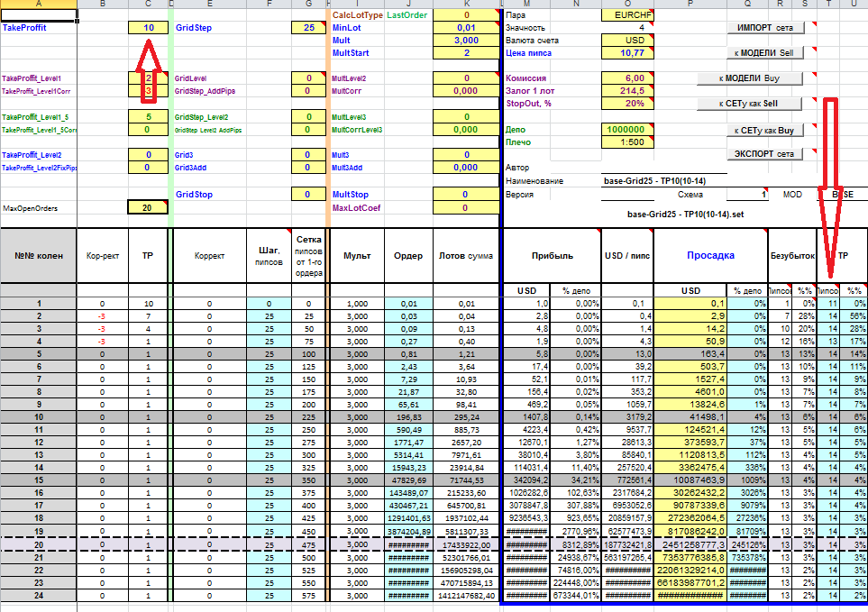868x612 pixels.
Task: Click the GridStop label
Action: pos(194,194)
